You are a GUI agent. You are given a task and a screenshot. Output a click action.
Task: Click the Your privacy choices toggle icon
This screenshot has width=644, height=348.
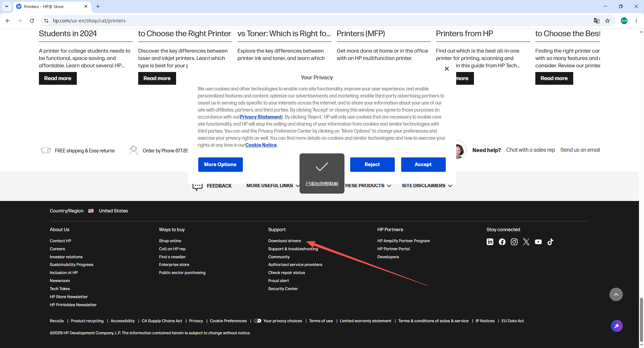[257, 321]
